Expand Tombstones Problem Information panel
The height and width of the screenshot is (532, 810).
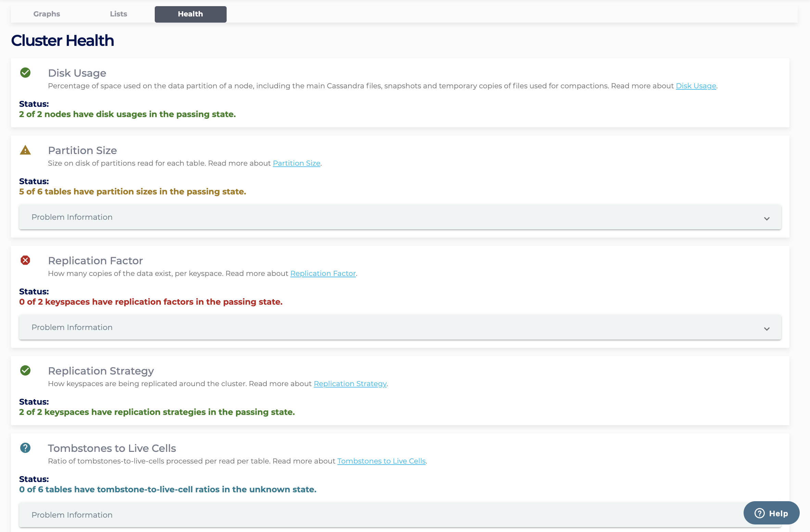pos(377,515)
